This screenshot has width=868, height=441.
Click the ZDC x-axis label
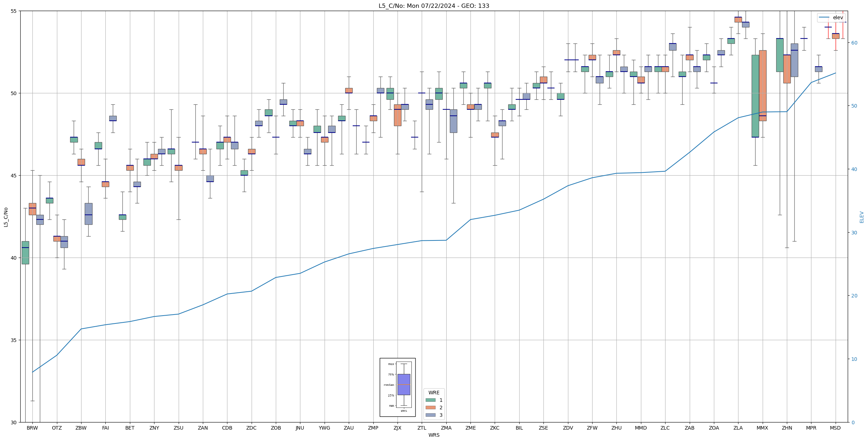[252, 428]
